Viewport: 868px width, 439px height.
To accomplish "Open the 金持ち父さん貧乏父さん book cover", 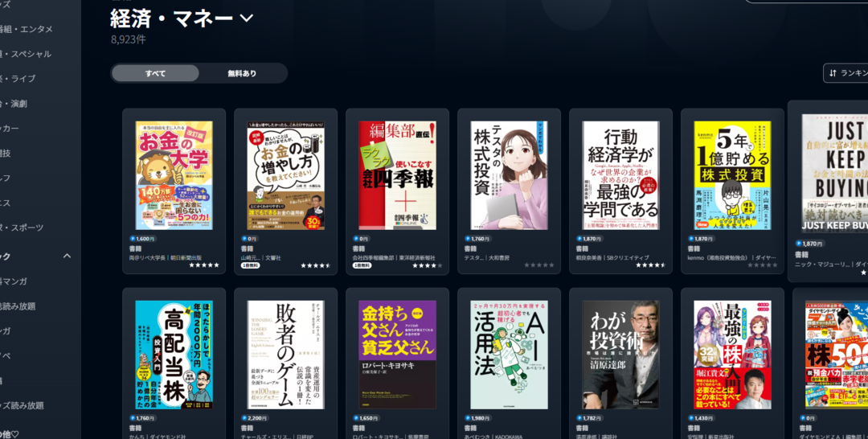I will 398,355.
